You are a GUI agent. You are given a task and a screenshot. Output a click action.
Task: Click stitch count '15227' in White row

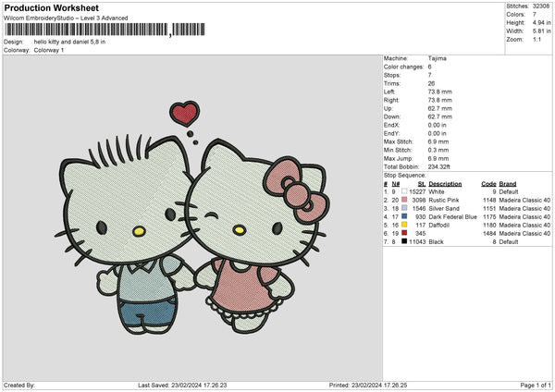417,191
